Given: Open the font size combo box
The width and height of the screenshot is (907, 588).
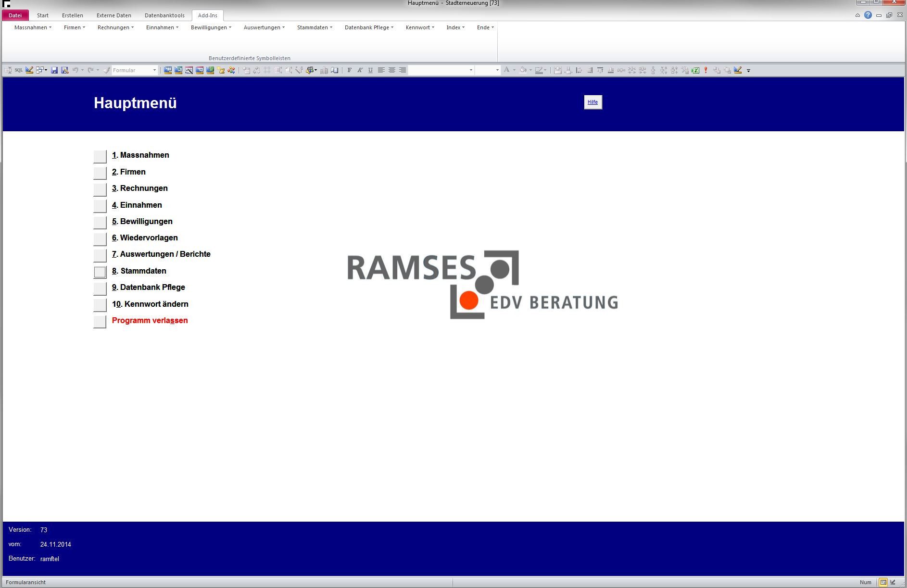Looking at the screenshot, I should (x=488, y=70).
